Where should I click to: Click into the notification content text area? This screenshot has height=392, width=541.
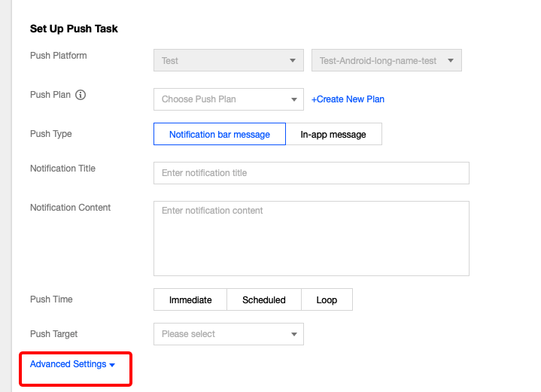(311, 238)
